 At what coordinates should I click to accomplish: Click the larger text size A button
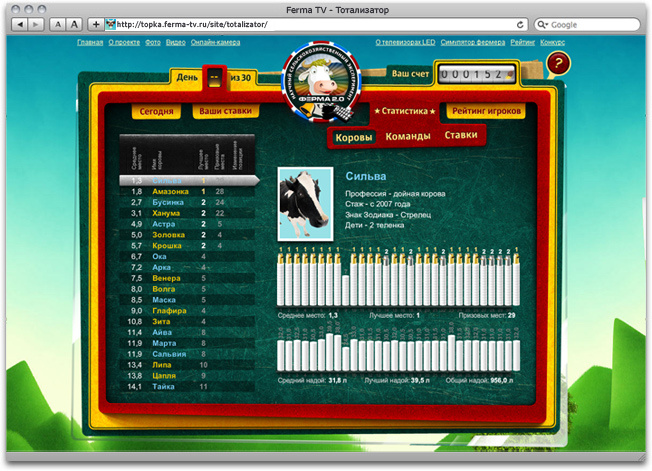pos(73,23)
